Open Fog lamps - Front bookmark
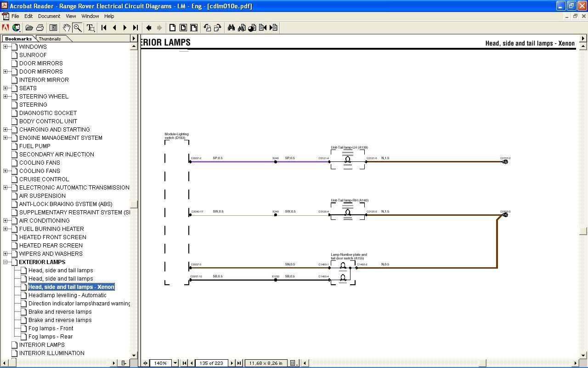Viewport: 588px width, 368px height. (51, 328)
